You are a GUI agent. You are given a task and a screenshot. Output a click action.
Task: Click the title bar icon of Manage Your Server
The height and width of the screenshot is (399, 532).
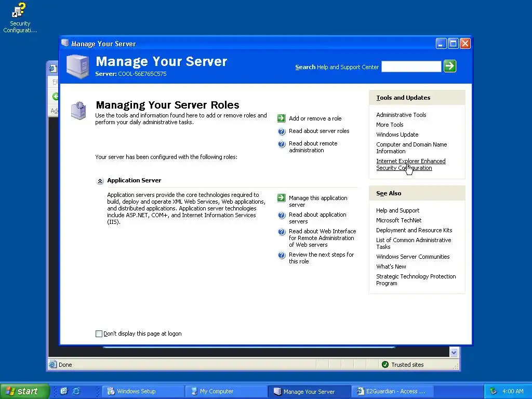click(65, 43)
